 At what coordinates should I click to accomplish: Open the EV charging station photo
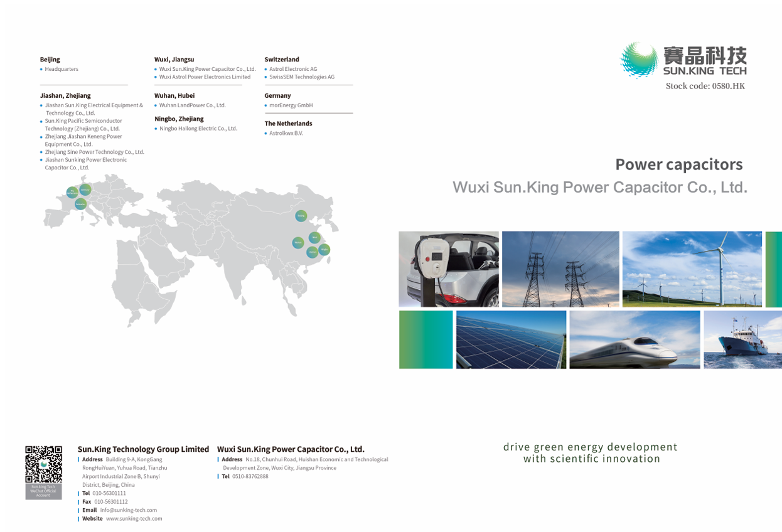point(449,269)
